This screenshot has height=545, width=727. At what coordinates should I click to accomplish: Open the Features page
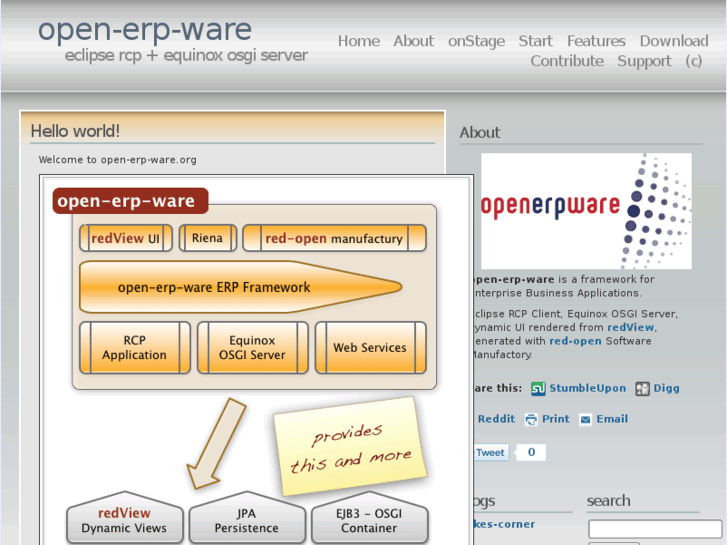tap(596, 41)
